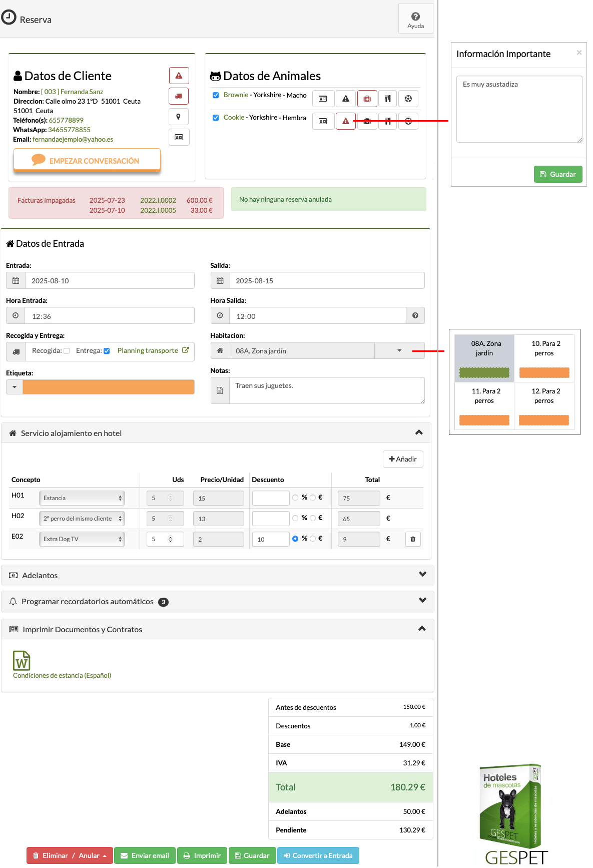Expand the Adelantos section
The image size is (593, 868).
tap(422, 575)
